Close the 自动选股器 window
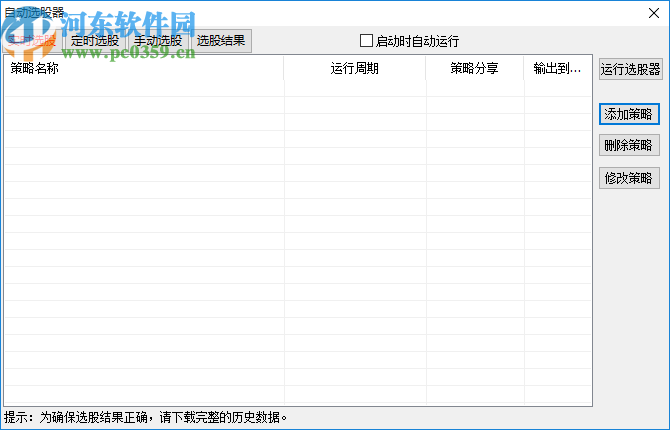Screen dimensions: 670x430 coord(654,13)
